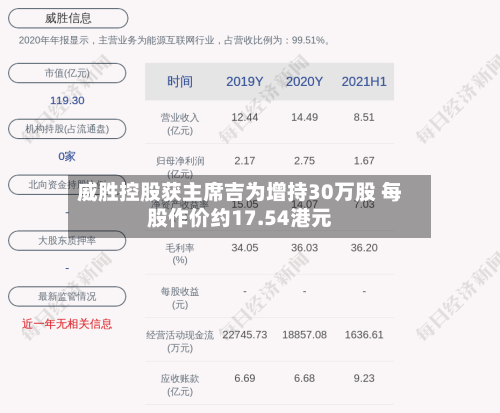Click receivables value 6.69
The image size is (500, 413).
pos(245,378)
